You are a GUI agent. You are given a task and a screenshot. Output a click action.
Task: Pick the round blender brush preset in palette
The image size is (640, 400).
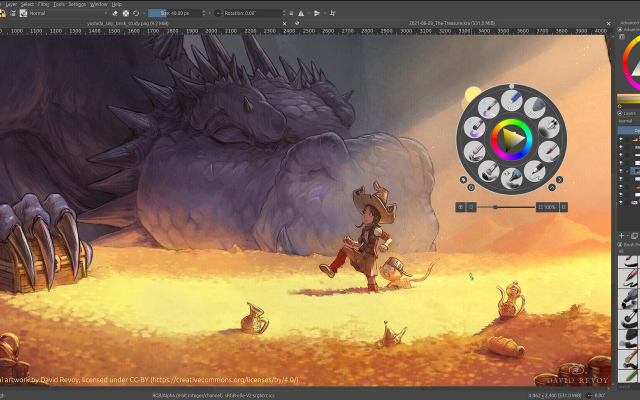click(x=474, y=151)
